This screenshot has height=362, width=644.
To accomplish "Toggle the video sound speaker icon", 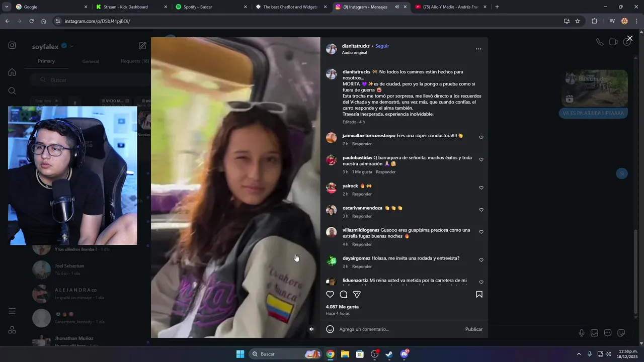I will pos(311,329).
